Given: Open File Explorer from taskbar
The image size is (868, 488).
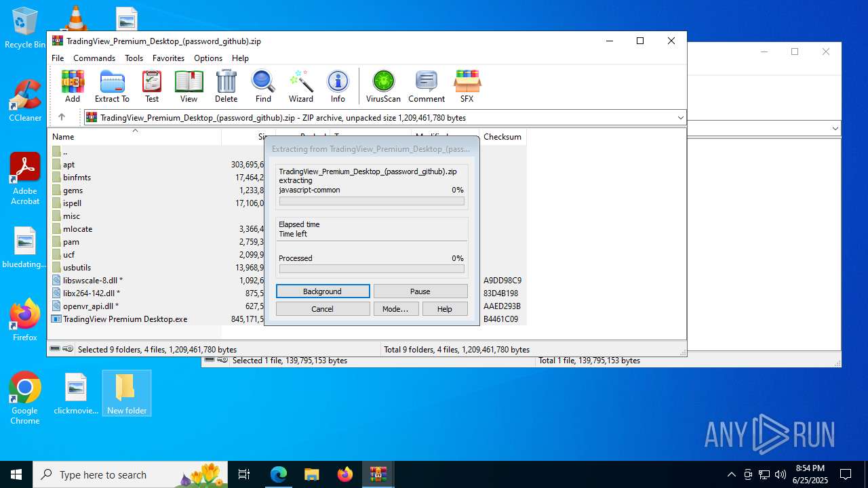Looking at the screenshot, I should (311, 474).
